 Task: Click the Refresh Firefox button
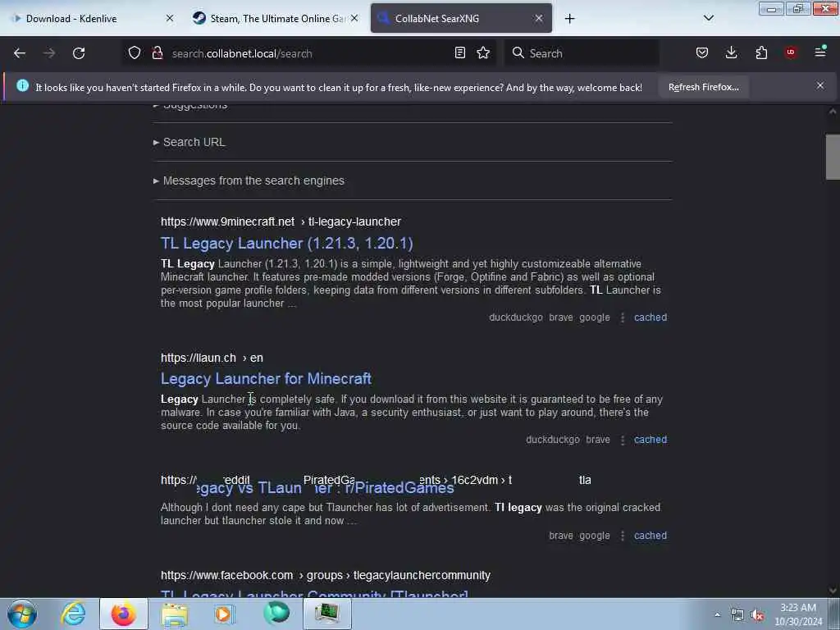[703, 87]
